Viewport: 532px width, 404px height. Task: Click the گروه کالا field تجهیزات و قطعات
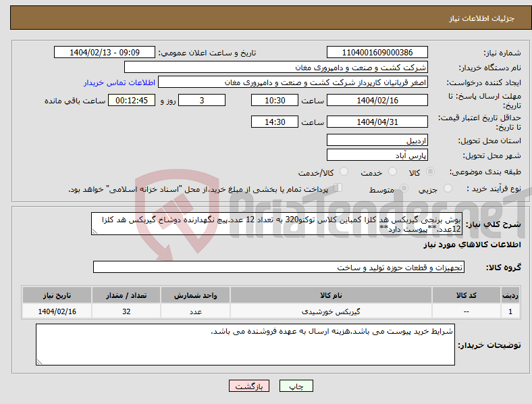(279, 267)
